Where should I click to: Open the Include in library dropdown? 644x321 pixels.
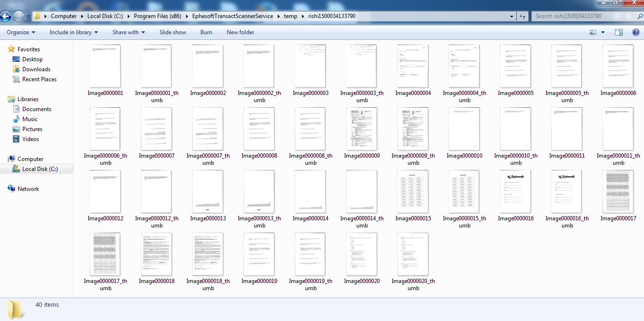point(74,32)
